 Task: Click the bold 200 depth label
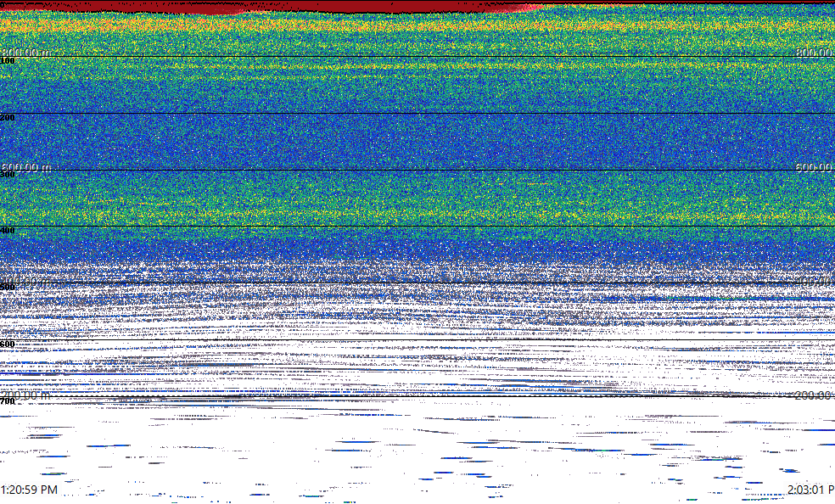[8, 118]
